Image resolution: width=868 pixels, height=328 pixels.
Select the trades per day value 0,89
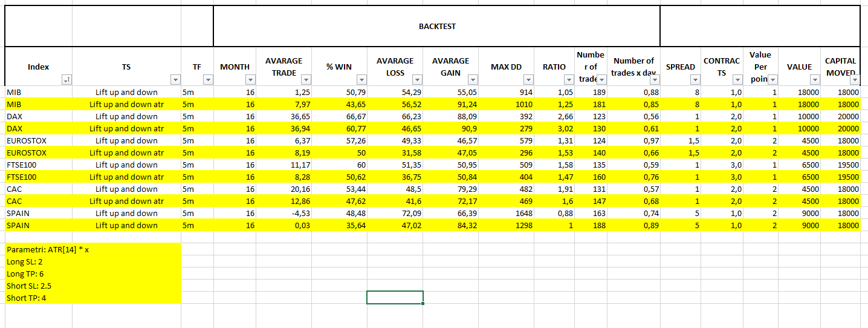point(633,225)
